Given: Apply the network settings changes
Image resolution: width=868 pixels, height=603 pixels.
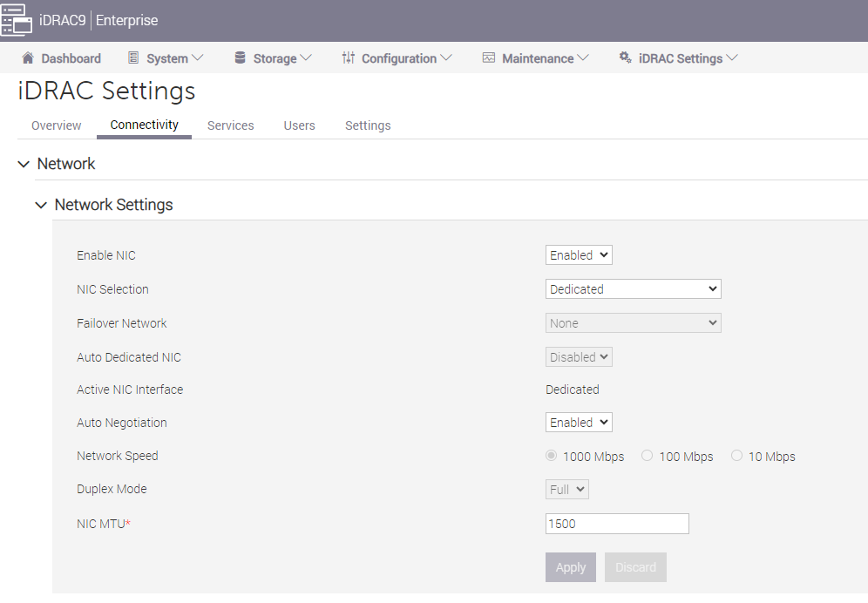Looking at the screenshot, I should [570, 567].
